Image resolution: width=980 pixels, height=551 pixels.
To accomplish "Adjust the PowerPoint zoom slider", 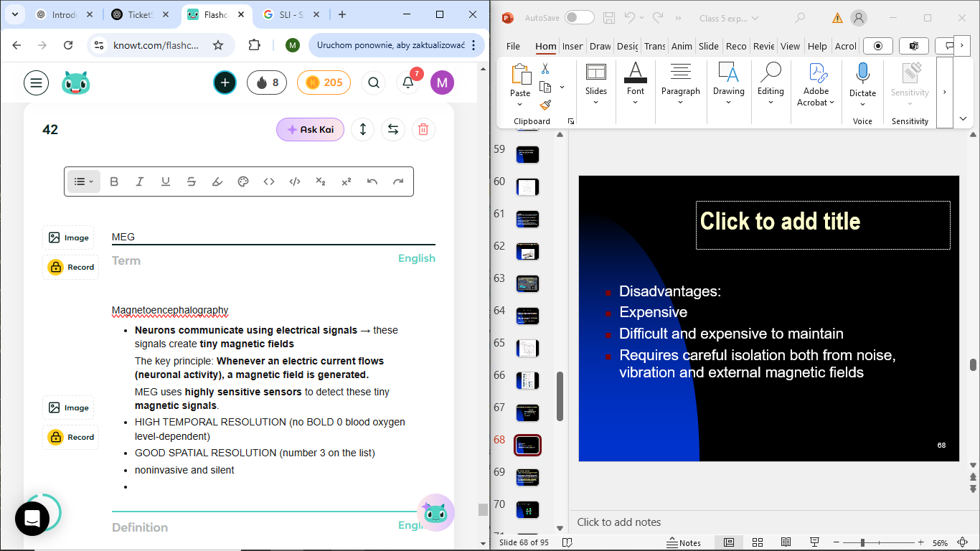I will (x=862, y=542).
